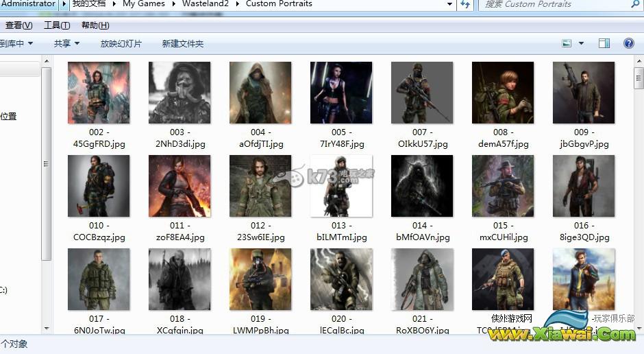
Task: Select thumbnail 020 soldier in storm
Action: 341,279
